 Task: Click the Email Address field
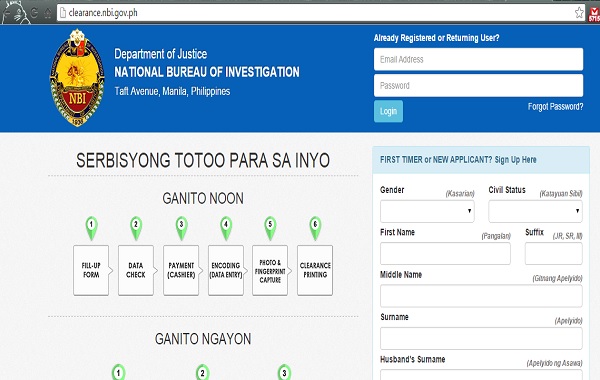[x=478, y=59]
